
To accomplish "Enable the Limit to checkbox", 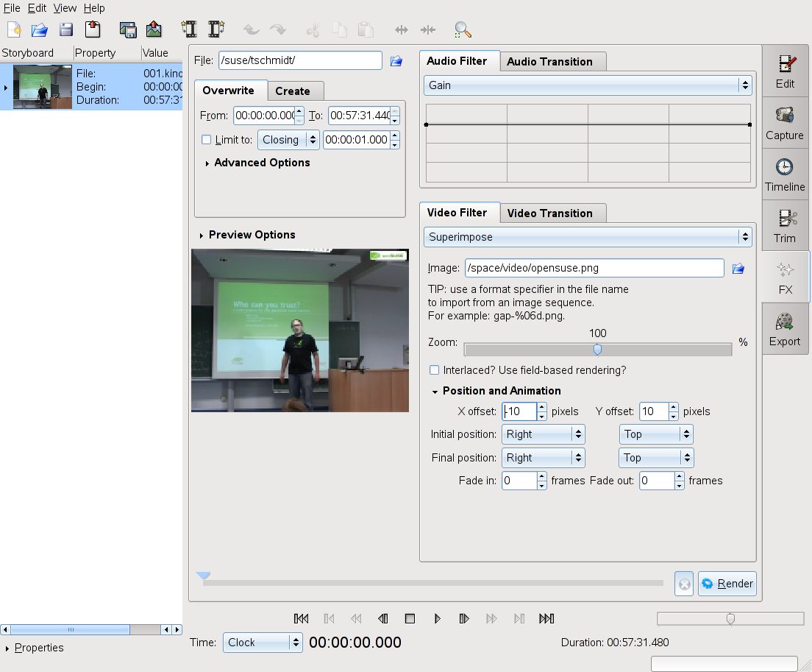I will pyautogui.click(x=207, y=140).
